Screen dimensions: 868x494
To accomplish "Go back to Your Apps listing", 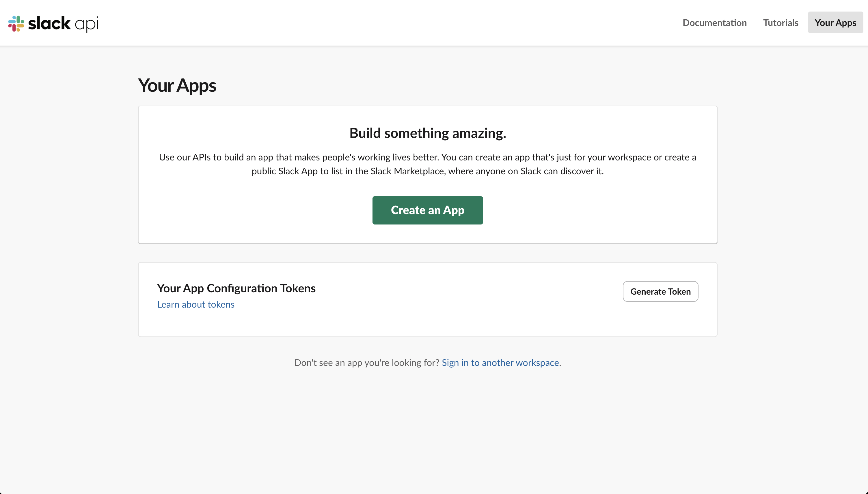I will tap(835, 23).
